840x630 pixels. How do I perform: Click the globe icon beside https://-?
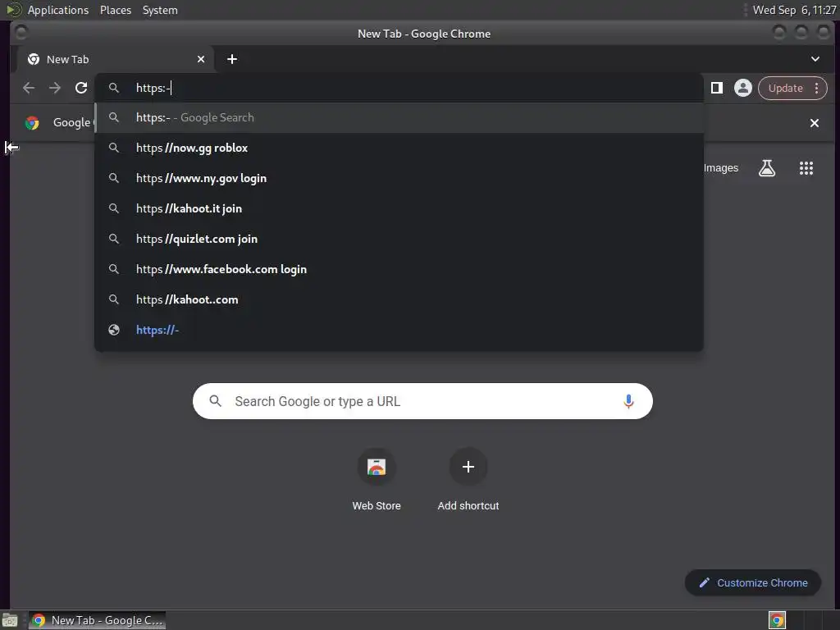[x=113, y=330]
